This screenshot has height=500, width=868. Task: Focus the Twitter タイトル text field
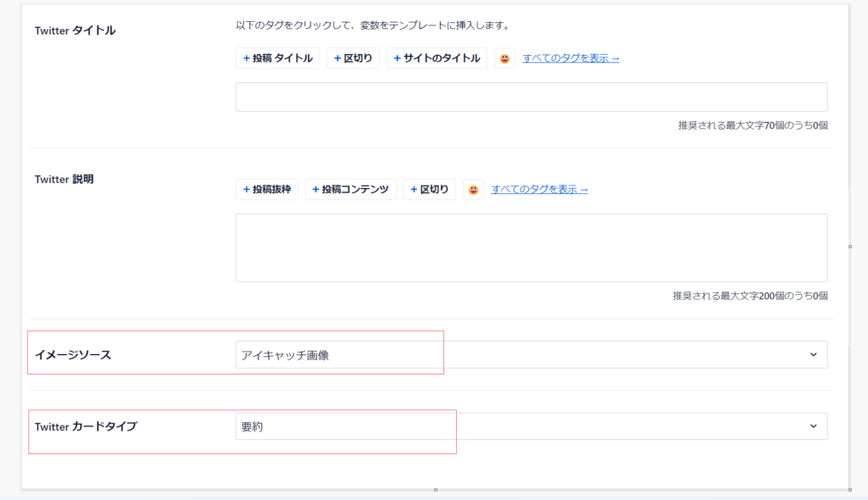point(531,97)
